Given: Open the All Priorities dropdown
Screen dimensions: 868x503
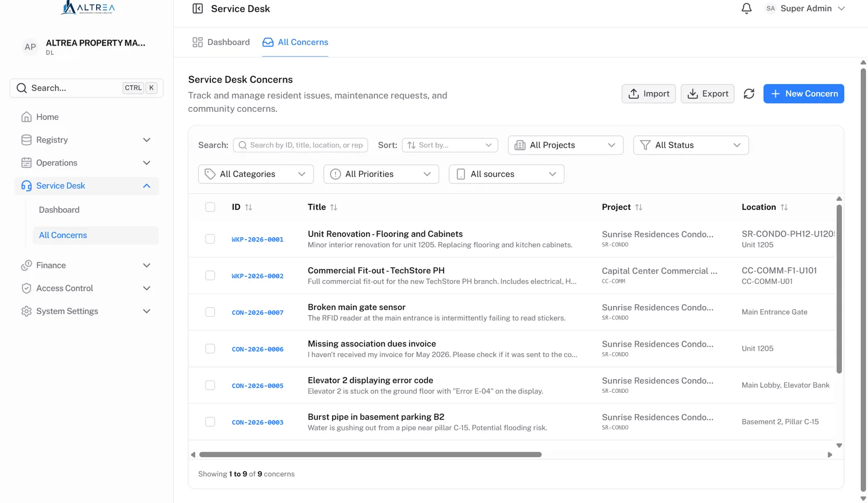Looking at the screenshot, I should (x=381, y=174).
